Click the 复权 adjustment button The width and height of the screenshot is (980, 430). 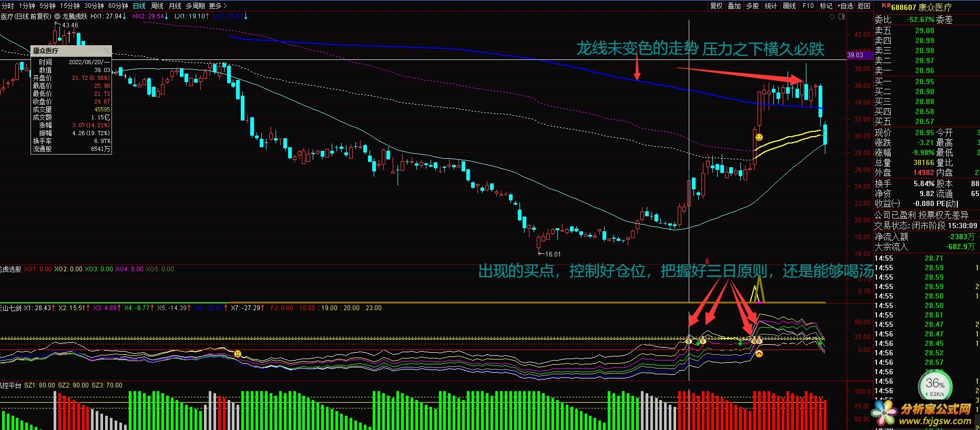[717, 6]
